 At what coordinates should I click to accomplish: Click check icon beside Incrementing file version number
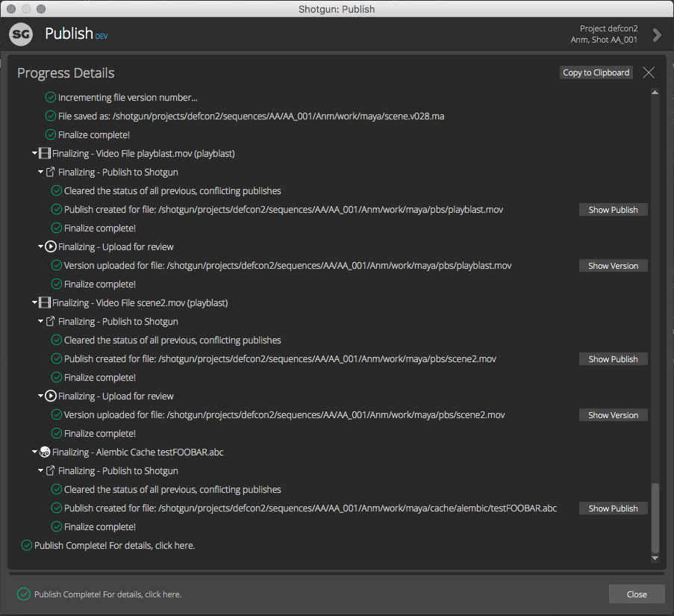tap(51, 97)
